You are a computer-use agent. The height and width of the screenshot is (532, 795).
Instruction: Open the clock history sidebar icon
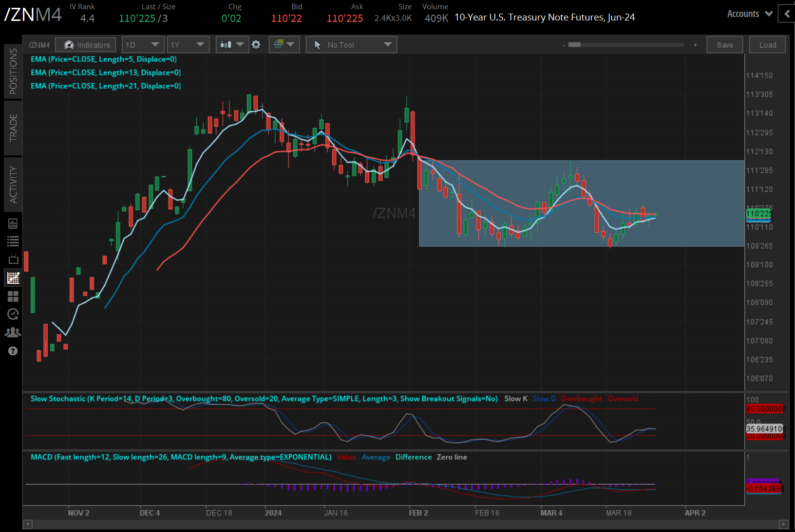[13, 314]
